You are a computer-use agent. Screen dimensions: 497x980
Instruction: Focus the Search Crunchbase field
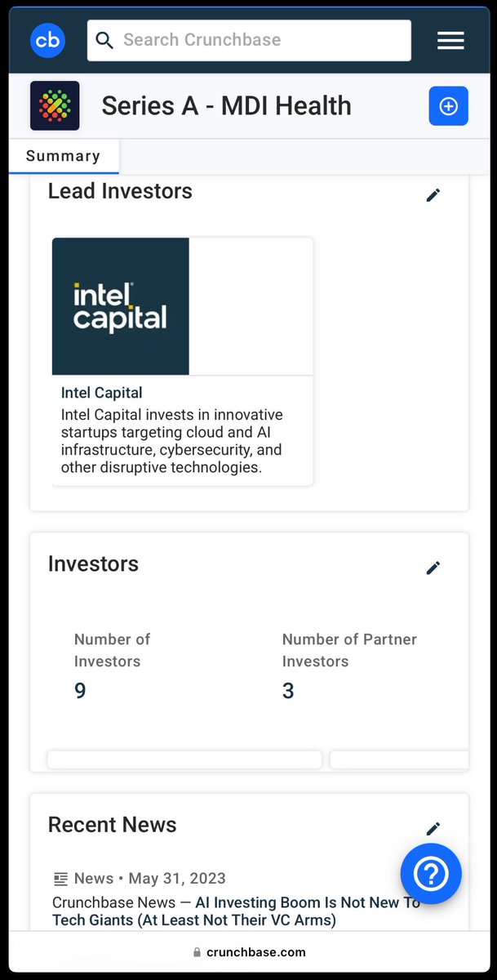[x=261, y=40]
